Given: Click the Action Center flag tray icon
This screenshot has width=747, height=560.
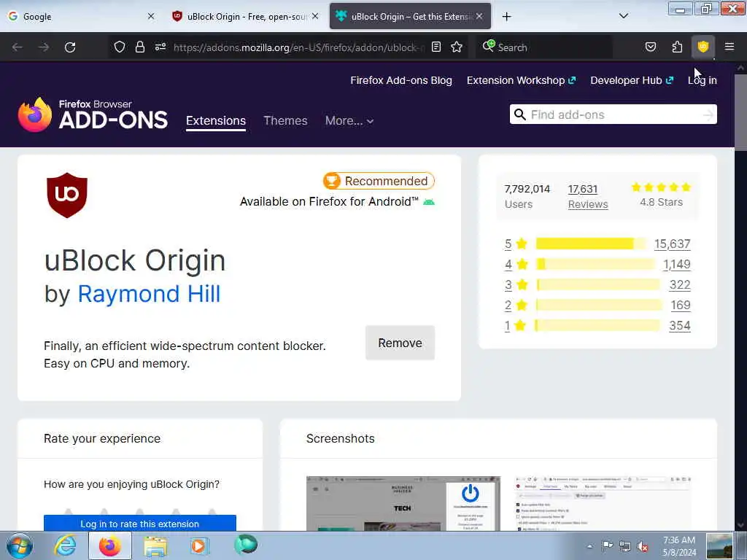Looking at the screenshot, I should tap(607, 547).
